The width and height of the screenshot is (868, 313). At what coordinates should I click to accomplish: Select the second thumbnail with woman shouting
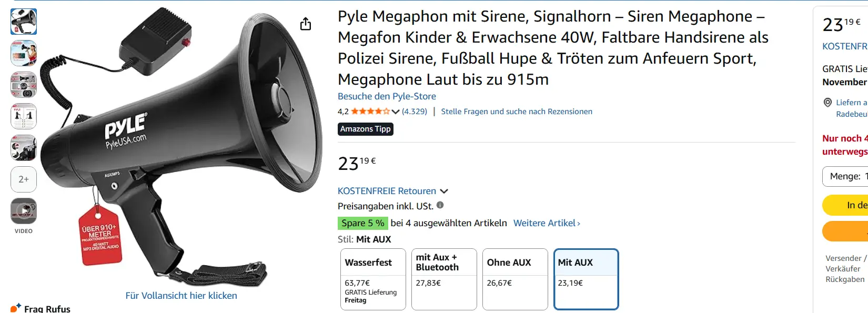click(24, 53)
